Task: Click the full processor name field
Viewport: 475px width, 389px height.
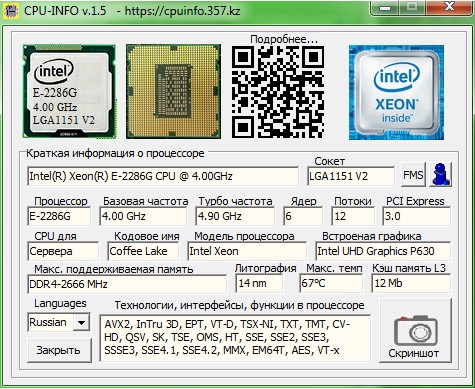Action: (163, 176)
